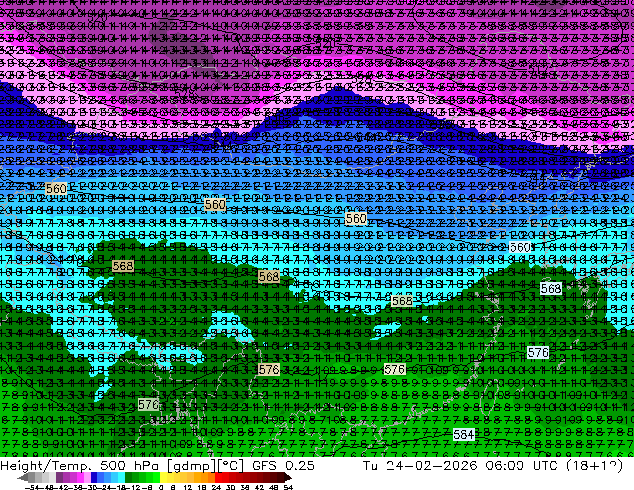Click the '[°C]' unit label

[230, 466]
